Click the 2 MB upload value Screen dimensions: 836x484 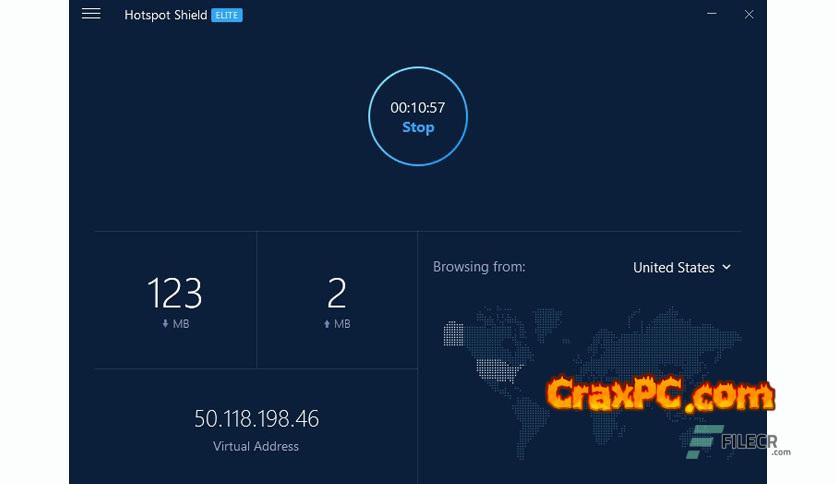pyautogui.click(x=337, y=293)
